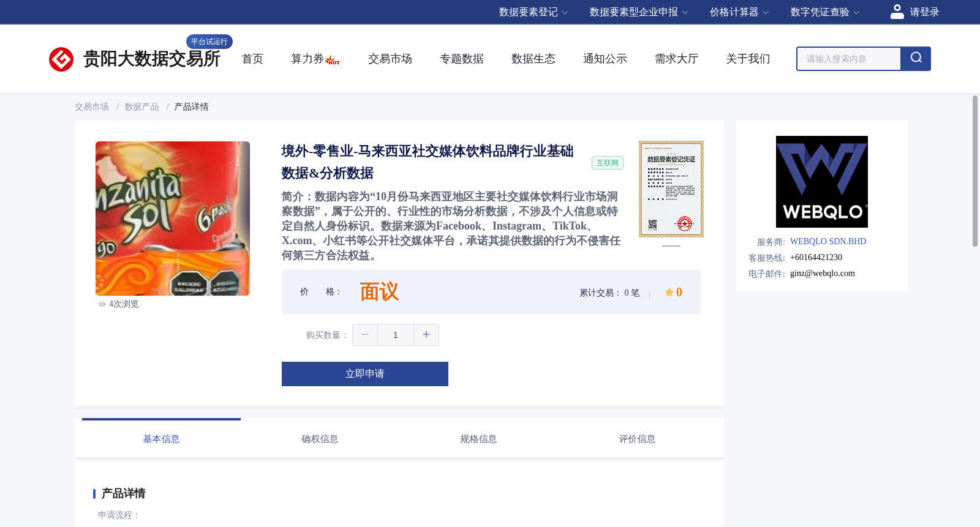The image size is (980, 527).
Task: Click the product title text
Action: tap(428, 162)
